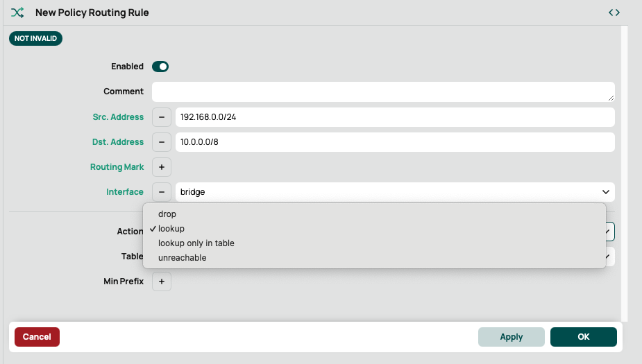Add Min Prefix with plus button
This screenshot has height=364, width=642.
(162, 281)
